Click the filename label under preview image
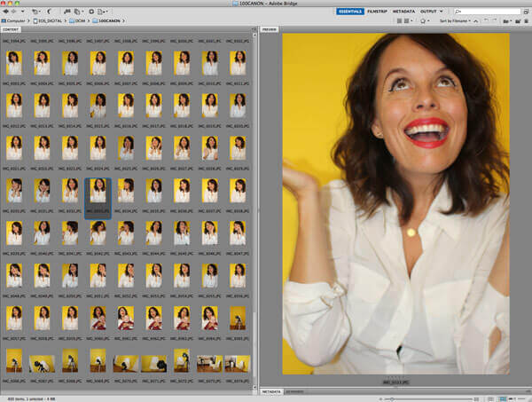The width and height of the screenshot is (532, 402). pos(396,382)
